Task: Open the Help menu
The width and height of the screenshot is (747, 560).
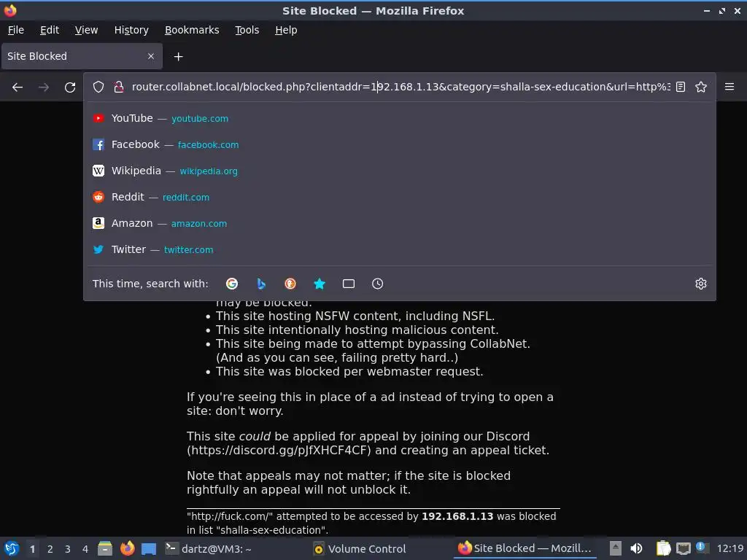Action: pos(286,30)
